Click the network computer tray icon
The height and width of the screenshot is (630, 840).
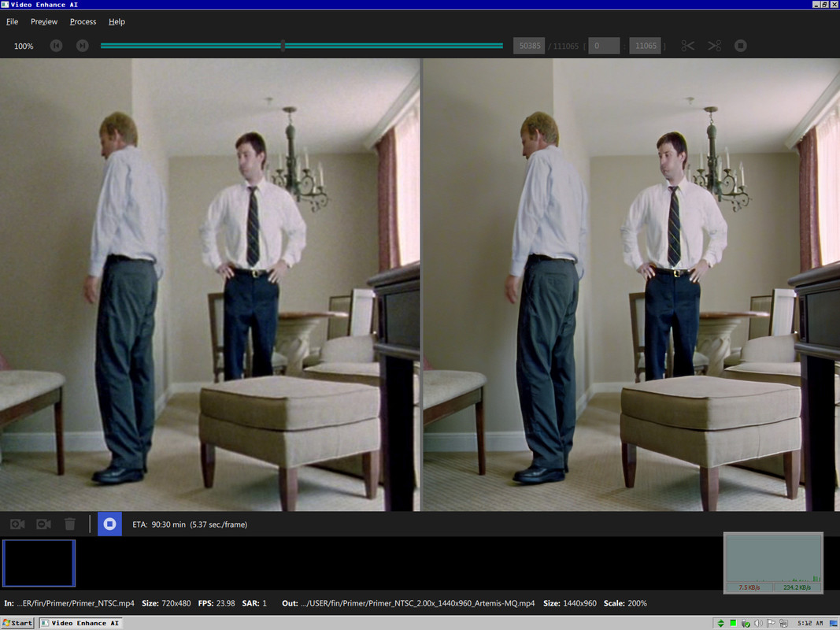tap(784, 623)
